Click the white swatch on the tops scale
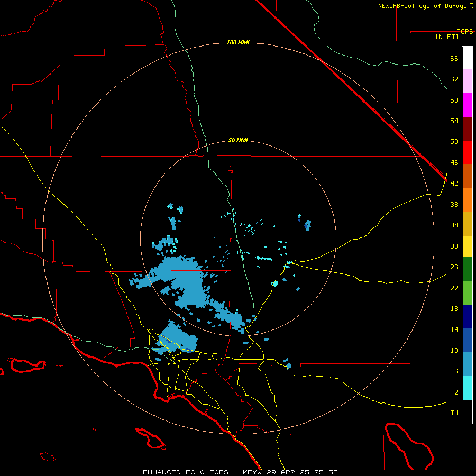The image size is (476, 476). click(x=467, y=58)
